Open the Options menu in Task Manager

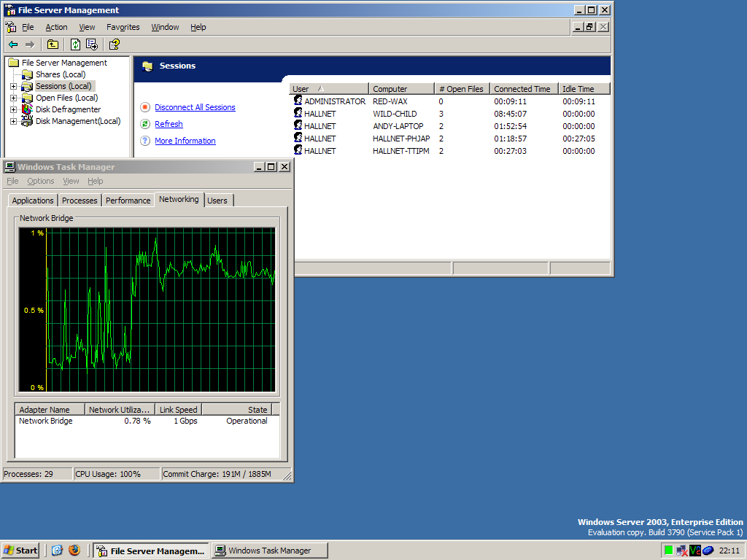click(41, 181)
